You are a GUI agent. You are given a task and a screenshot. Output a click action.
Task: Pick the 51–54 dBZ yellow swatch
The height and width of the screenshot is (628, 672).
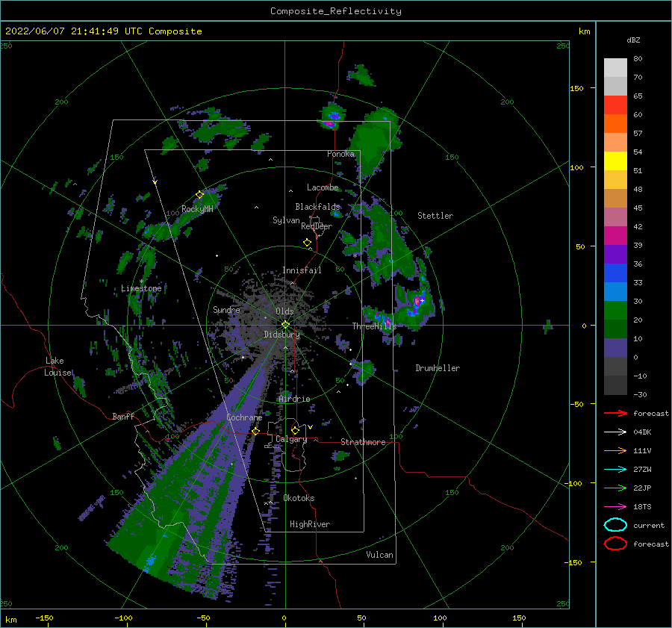[x=615, y=161]
